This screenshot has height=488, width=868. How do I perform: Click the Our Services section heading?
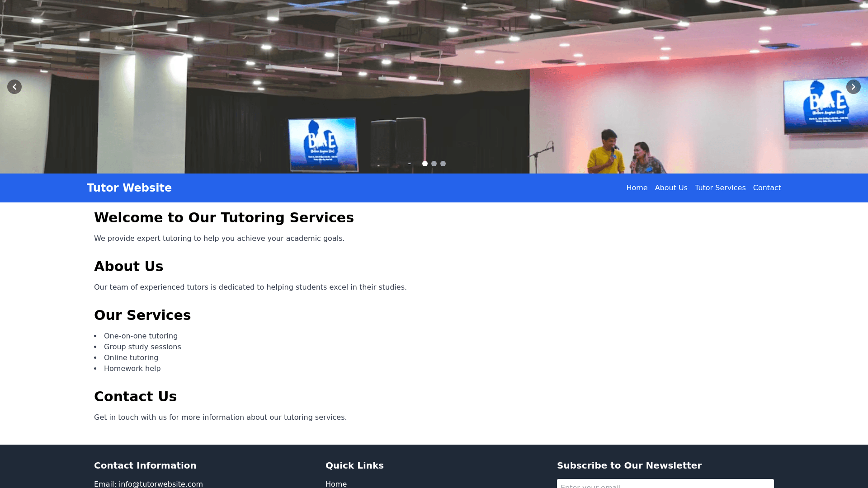point(142,315)
